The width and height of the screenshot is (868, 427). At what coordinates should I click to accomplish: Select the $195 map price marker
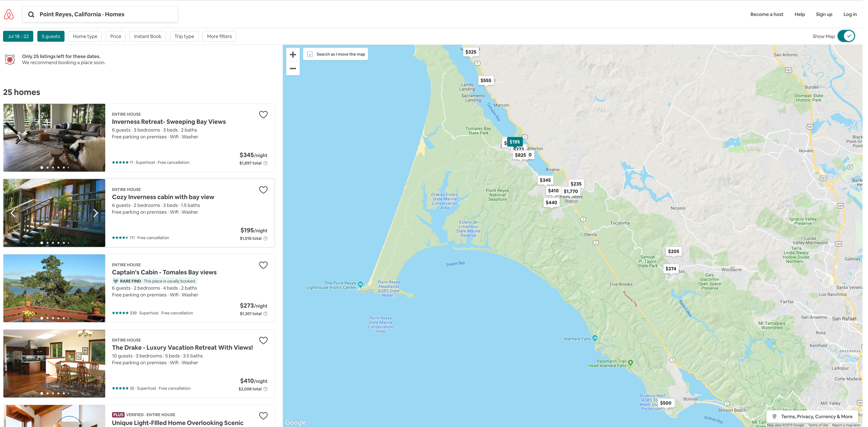tap(514, 142)
